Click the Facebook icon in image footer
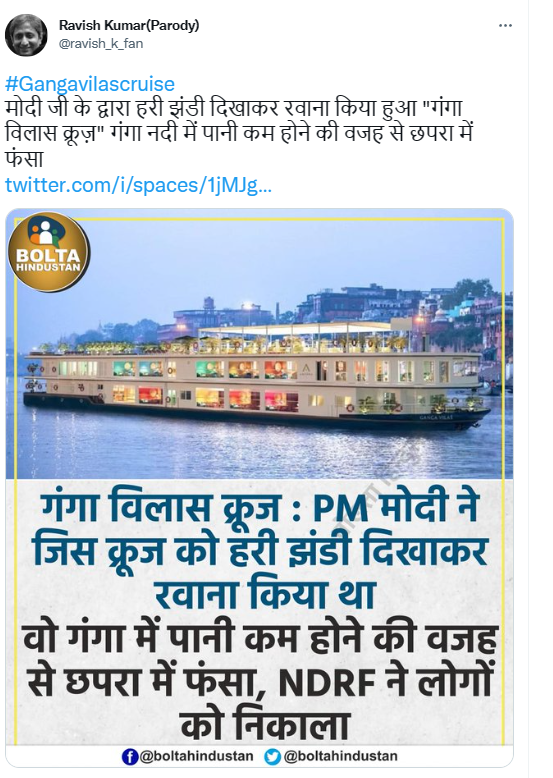Screen dimensions: 553x778 pos(129,757)
